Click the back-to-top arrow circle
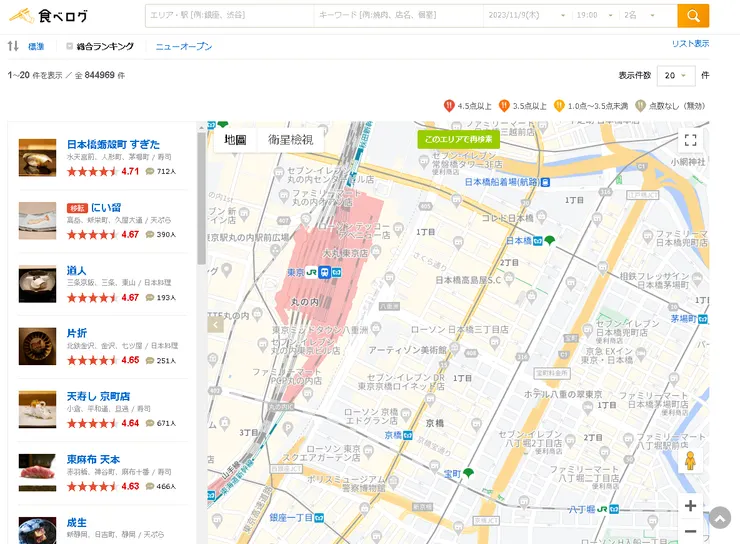 [x=720, y=518]
